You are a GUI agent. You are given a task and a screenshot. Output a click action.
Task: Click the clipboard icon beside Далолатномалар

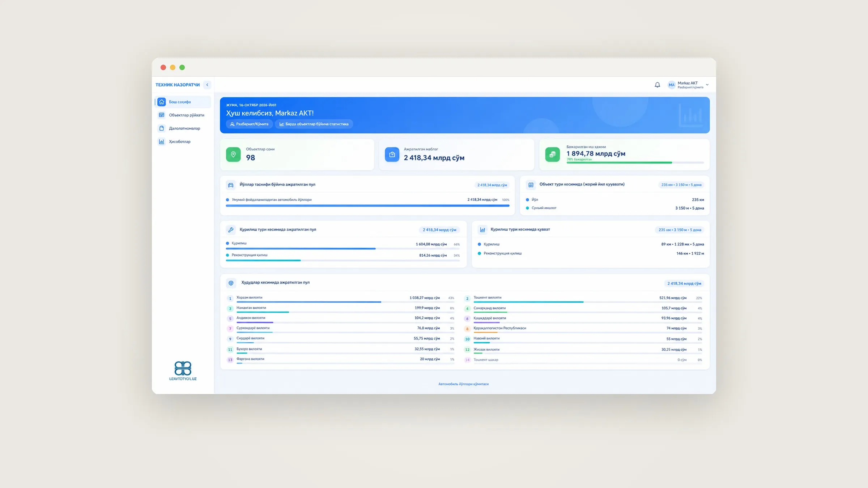tap(162, 128)
